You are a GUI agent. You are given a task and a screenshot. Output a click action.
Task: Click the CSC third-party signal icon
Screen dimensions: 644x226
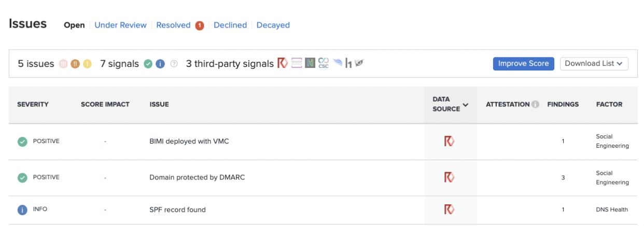pyautogui.click(x=324, y=63)
